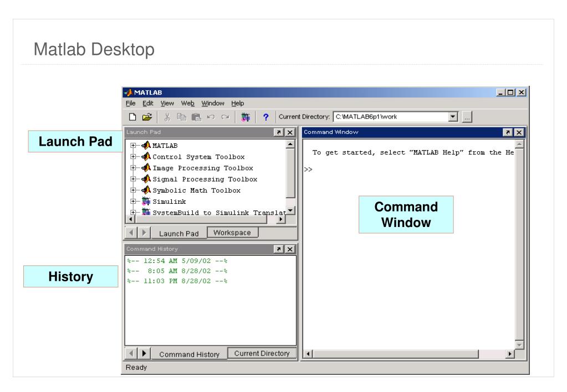Image resolution: width=567 pixels, height=392 pixels.
Task: Click the SystemBuild to Simulink Translator icon
Action: 146,212
